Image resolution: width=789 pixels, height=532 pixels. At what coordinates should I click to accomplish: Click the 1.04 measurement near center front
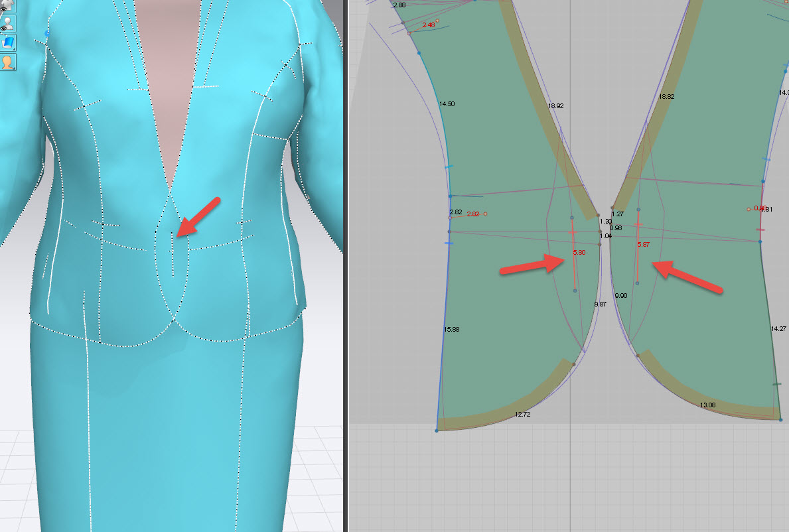[606, 236]
